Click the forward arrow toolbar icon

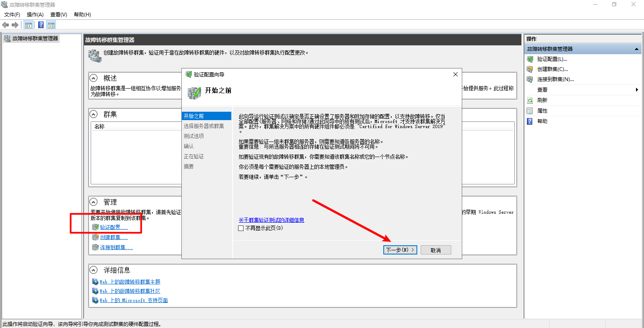click(15, 25)
